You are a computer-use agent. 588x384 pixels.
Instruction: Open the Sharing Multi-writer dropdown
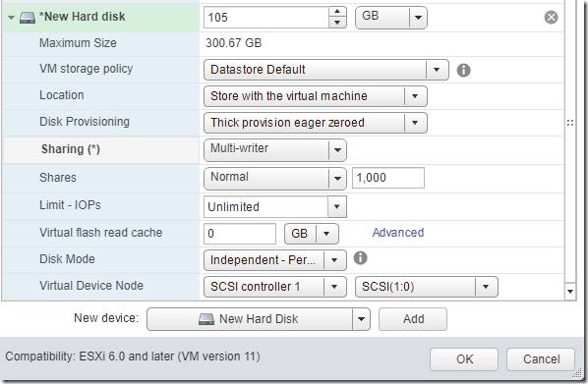275,150
